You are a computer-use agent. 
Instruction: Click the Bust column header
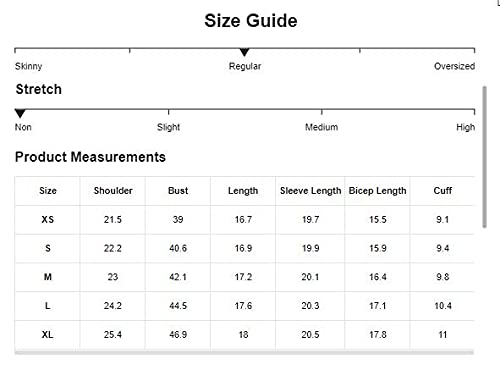(x=178, y=191)
